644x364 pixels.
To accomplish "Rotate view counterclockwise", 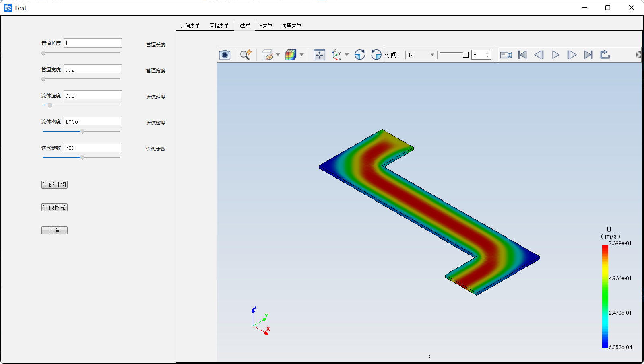I will coord(376,55).
